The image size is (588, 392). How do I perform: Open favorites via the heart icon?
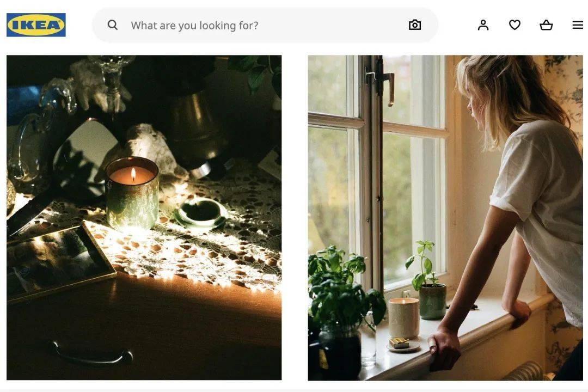(x=514, y=25)
